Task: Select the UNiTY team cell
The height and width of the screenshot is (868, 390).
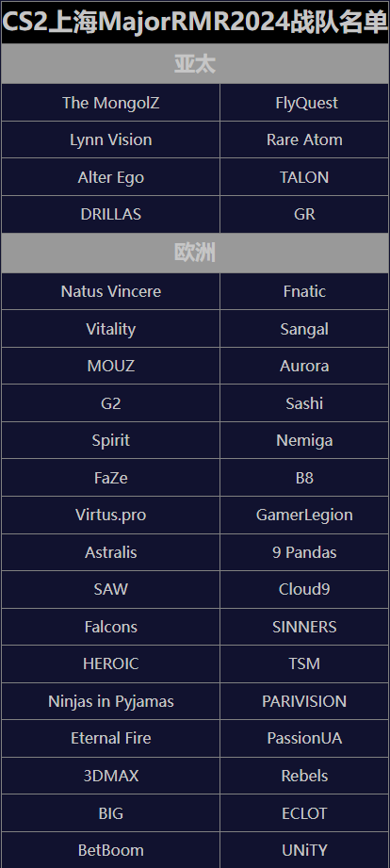Action: pos(304,850)
